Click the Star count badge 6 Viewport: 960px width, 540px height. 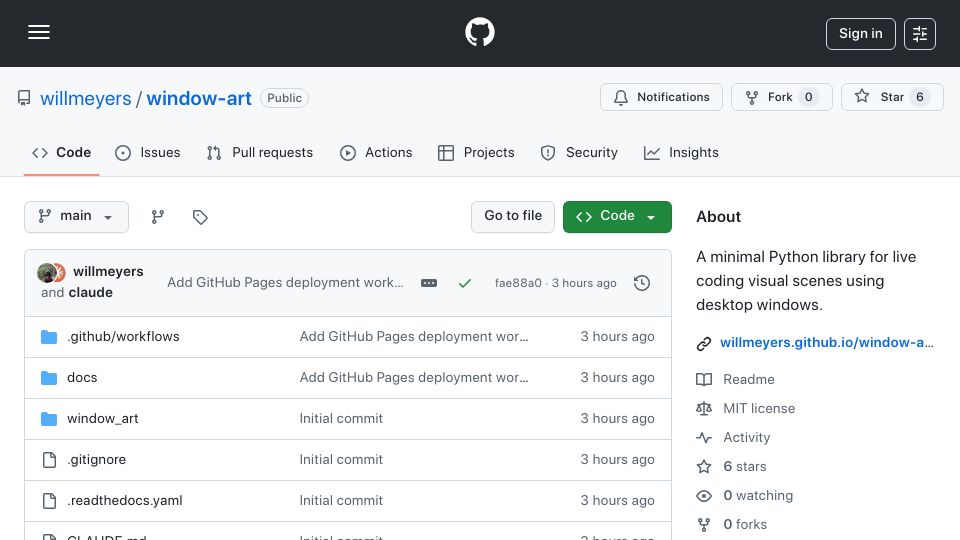coord(920,97)
